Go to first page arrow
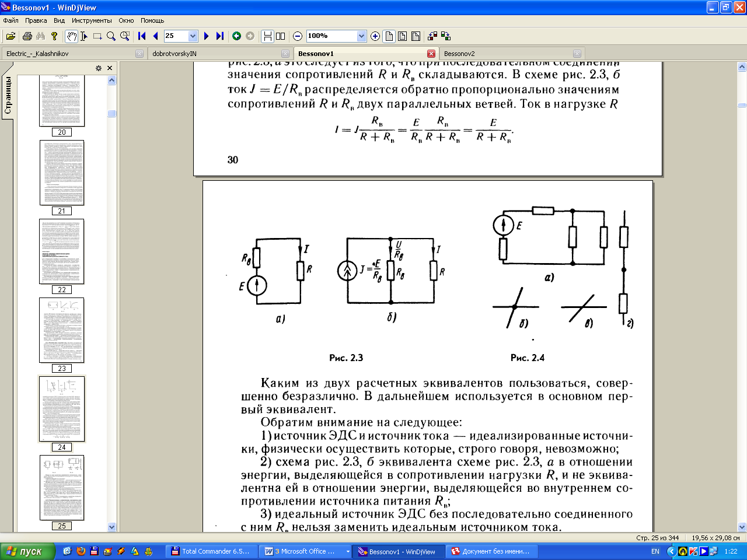747x560 pixels. [142, 36]
